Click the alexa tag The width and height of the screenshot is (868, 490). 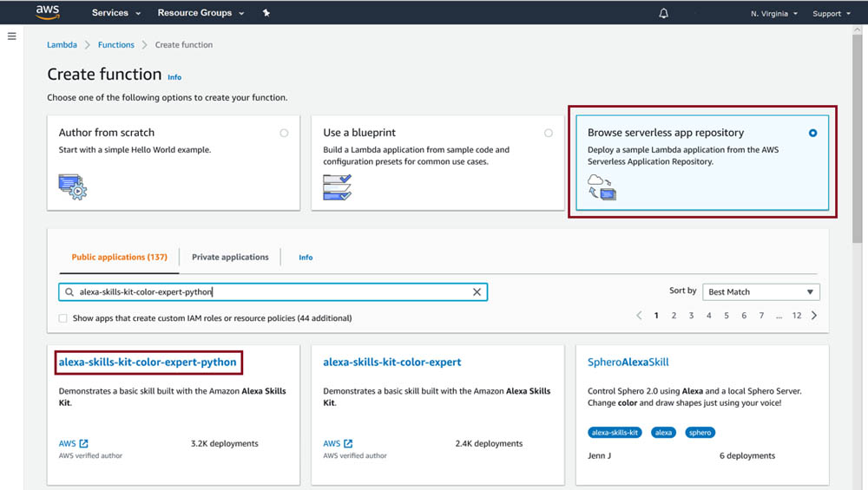coord(663,433)
